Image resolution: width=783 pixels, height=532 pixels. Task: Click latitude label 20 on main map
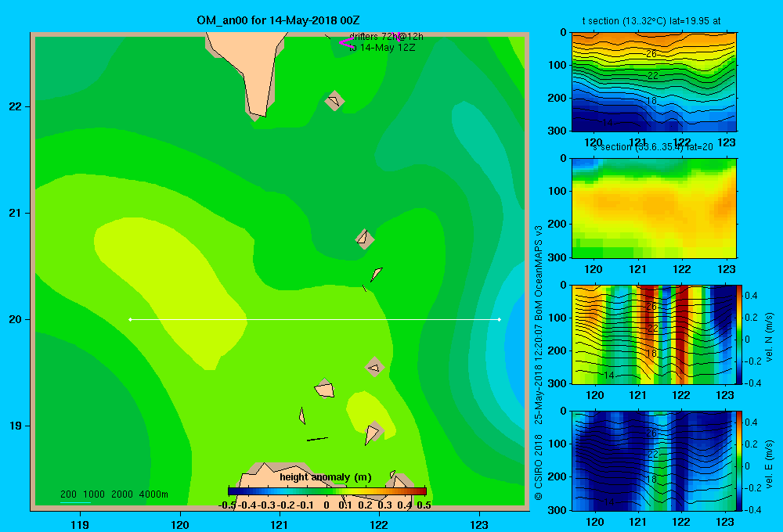[x=16, y=319]
